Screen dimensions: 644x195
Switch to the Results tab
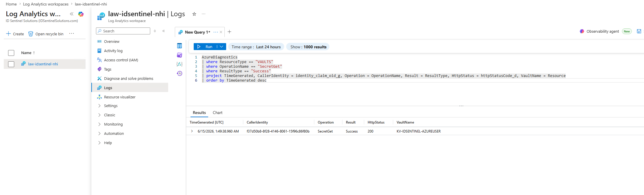(199, 113)
